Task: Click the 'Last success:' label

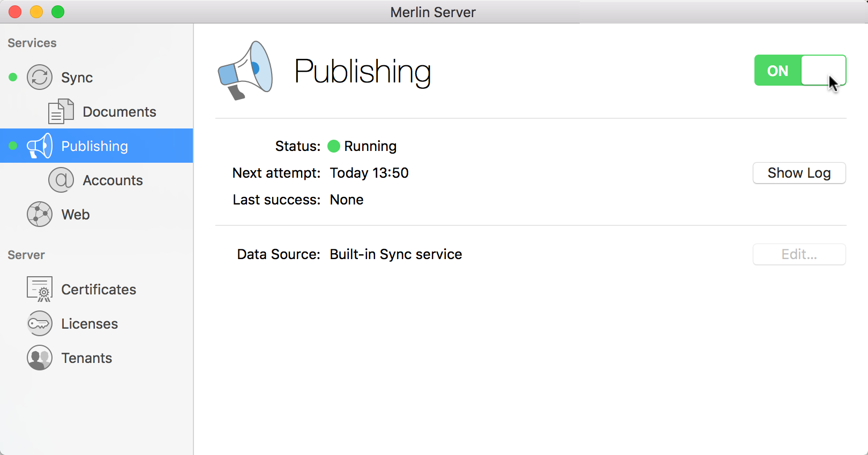Action: [276, 200]
